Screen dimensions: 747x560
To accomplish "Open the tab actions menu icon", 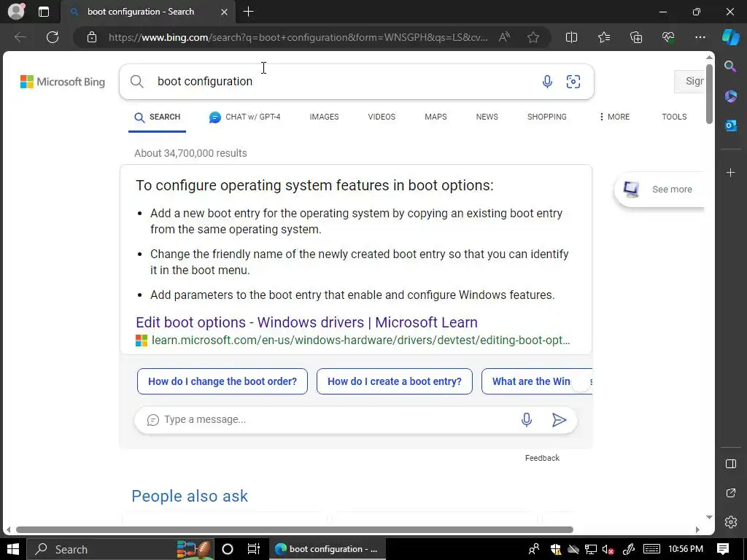I will click(43, 12).
